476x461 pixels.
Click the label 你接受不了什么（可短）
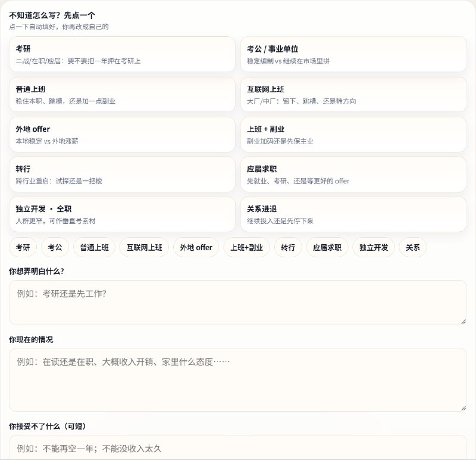pyautogui.click(x=47, y=426)
